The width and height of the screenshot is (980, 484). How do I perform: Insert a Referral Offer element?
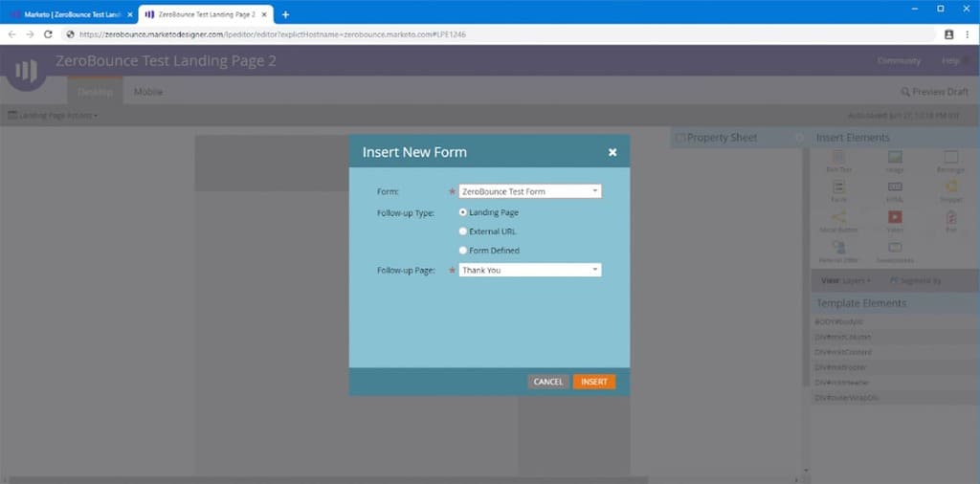pos(838,252)
